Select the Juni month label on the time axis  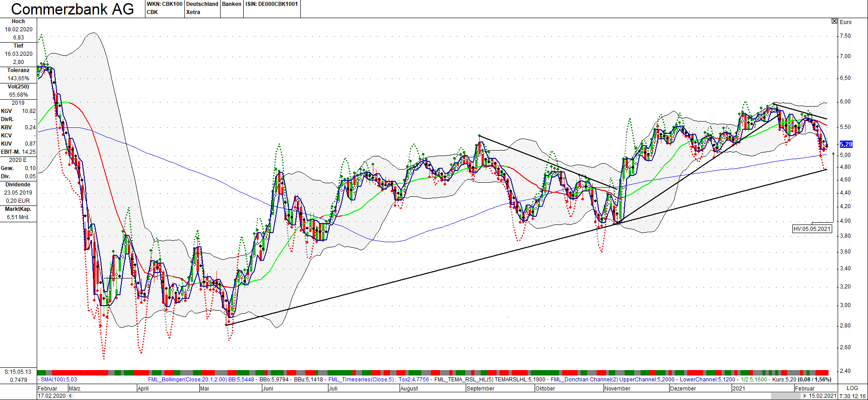point(268,389)
